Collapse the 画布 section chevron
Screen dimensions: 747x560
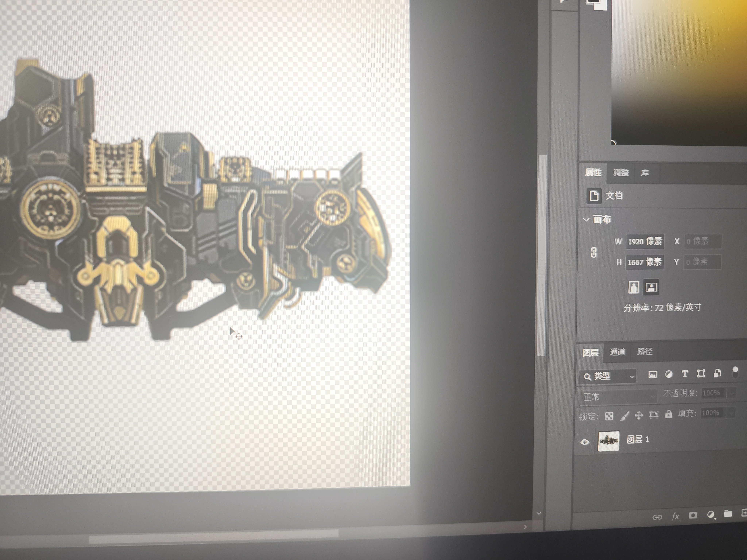[x=586, y=220]
